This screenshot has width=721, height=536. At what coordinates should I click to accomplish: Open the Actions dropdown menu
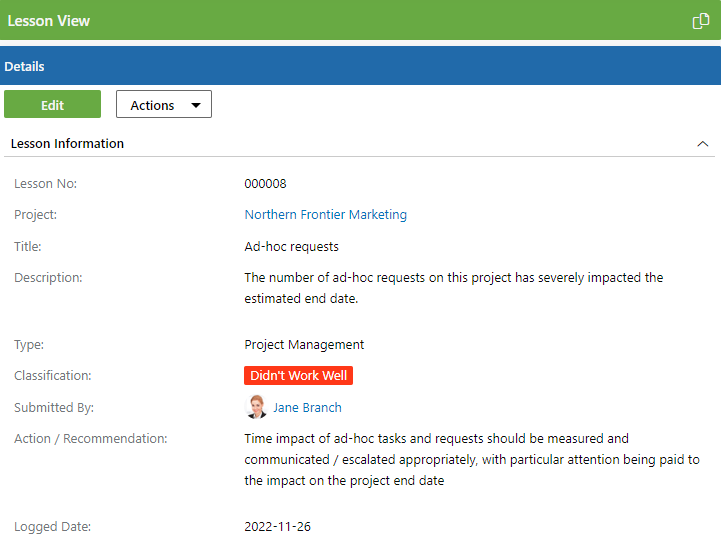click(164, 104)
